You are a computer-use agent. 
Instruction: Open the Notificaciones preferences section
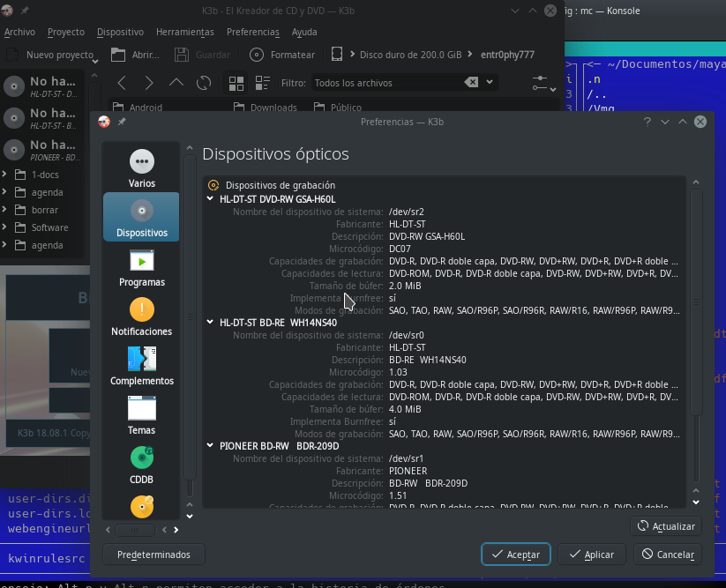click(142, 316)
